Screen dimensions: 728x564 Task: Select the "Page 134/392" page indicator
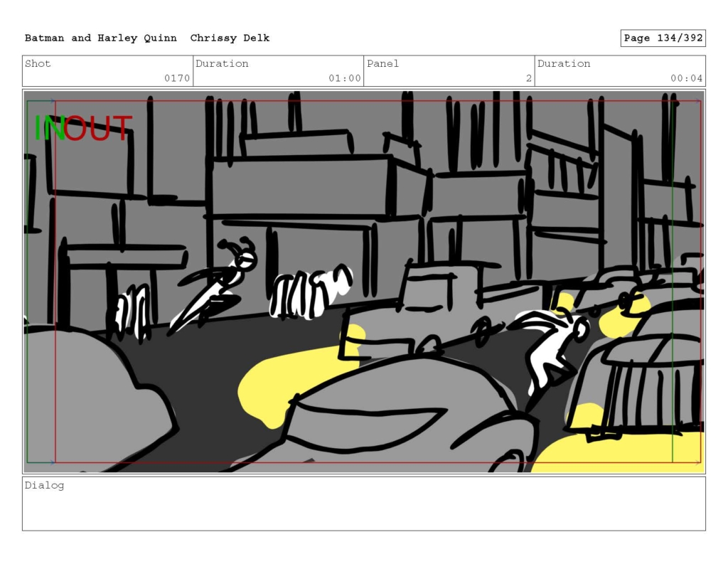(x=663, y=38)
